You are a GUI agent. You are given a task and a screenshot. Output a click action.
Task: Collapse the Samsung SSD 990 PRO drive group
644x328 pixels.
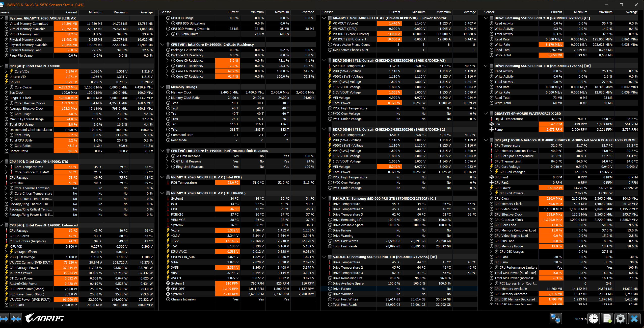[x=486, y=18]
